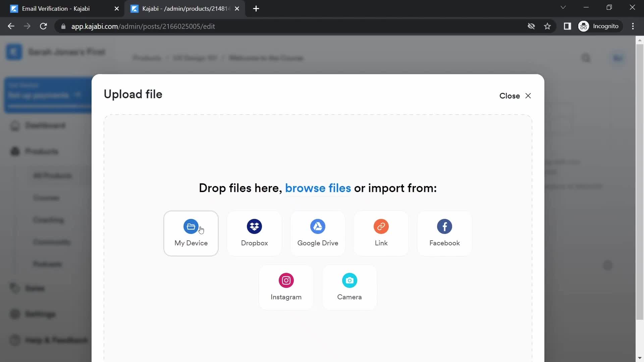The height and width of the screenshot is (362, 644).
Task: Bookmark this page with star icon
Action: coord(547,26)
